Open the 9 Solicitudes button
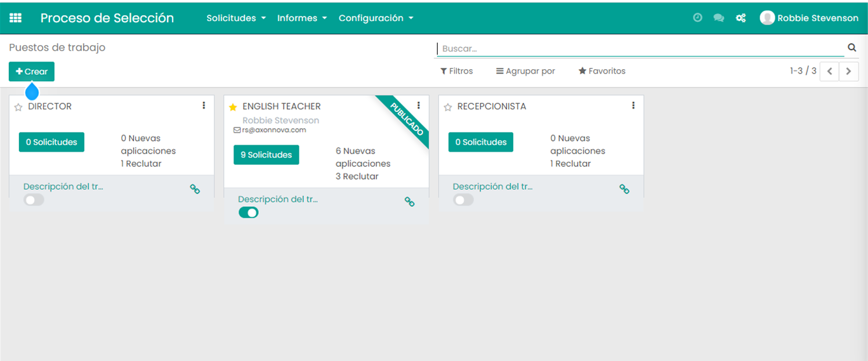Image resolution: width=868 pixels, height=361 pixels. [x=266, y=155]
